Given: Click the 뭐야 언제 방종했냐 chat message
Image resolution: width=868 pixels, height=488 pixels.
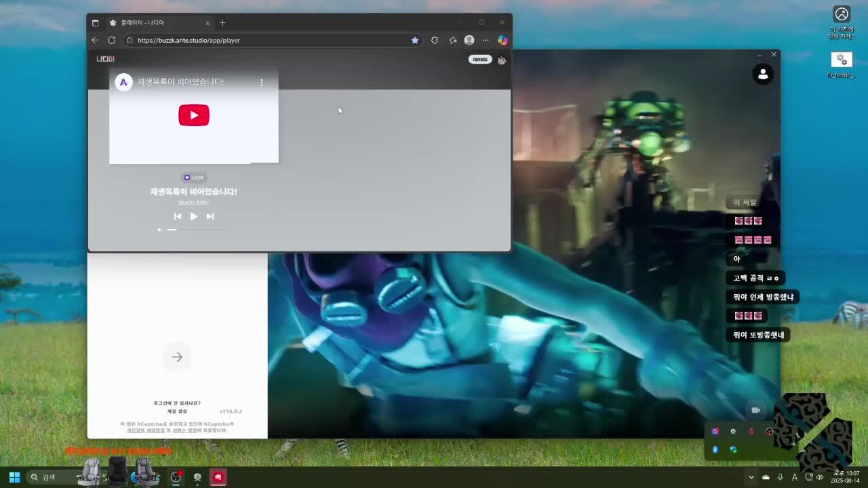Looking at the screenshot, I should click(x=764, y=297).
